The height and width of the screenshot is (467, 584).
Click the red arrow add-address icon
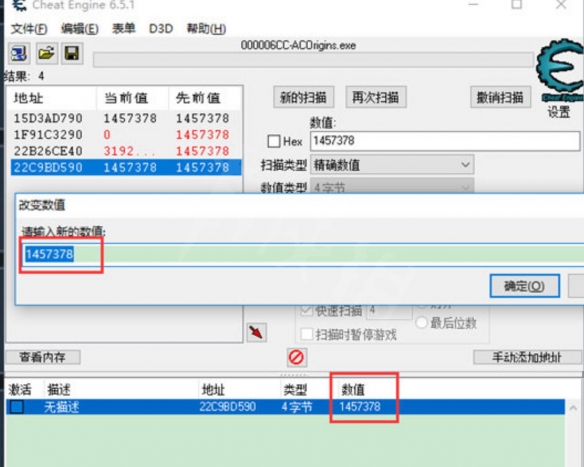[257, 332]
